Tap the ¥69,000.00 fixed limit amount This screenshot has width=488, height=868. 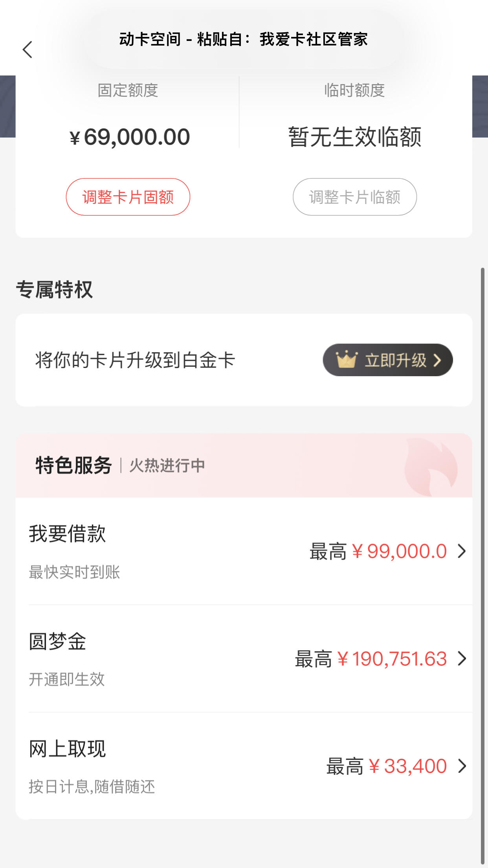130,137
